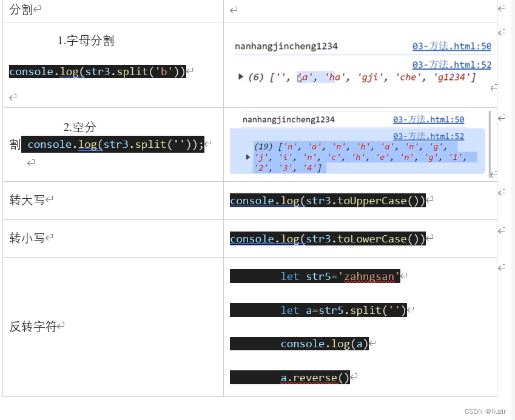Open 03-方法.html:50 link in top console output
The height and width of the screenshot is (420, 515).
point(451,46)
